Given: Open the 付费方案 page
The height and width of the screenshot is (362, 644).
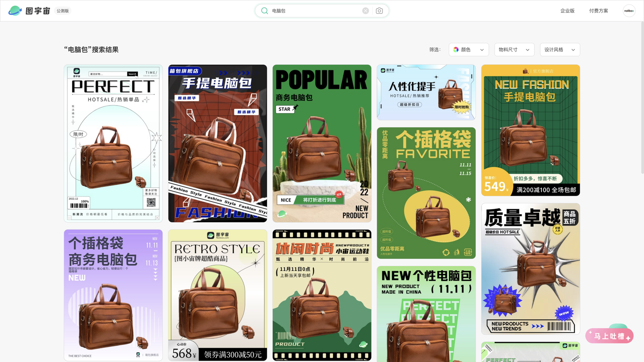Looking at the screenshot, I should pyautogui.click(x=598, y=11).
